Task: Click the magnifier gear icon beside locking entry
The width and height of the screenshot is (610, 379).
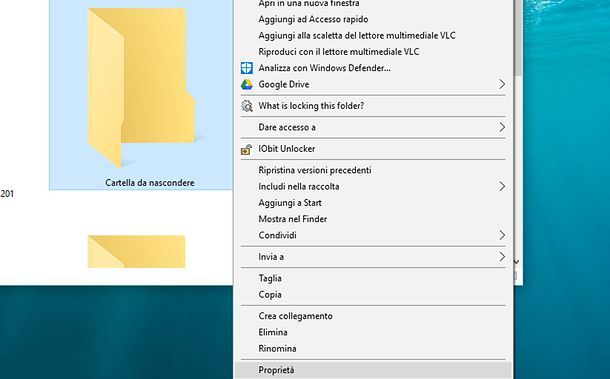Action: (247, 106)
